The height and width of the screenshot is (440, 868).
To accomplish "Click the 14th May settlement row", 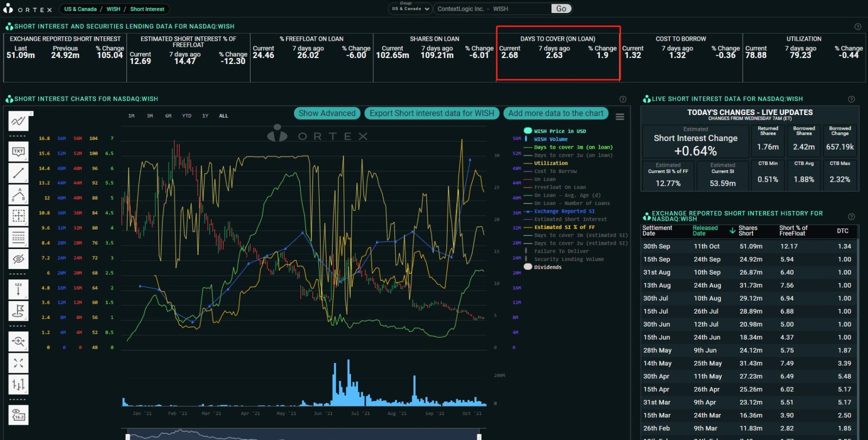I will pos(750,364).
